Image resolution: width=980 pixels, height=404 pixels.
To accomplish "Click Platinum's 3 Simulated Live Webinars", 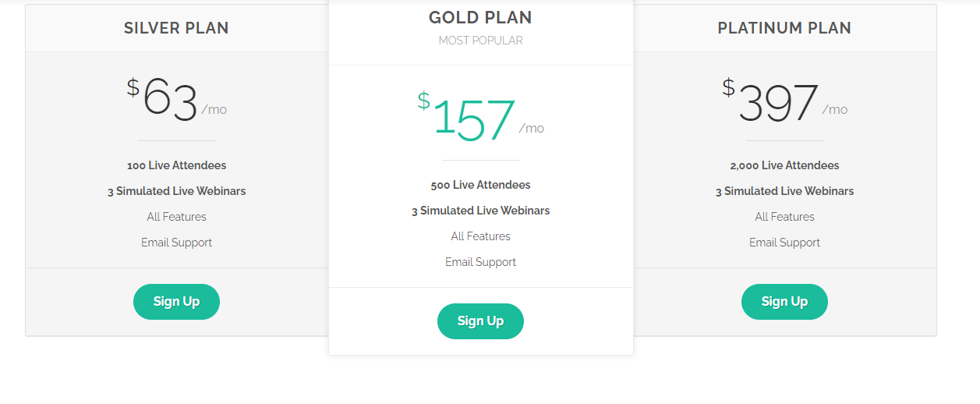I will coord(785,191).
